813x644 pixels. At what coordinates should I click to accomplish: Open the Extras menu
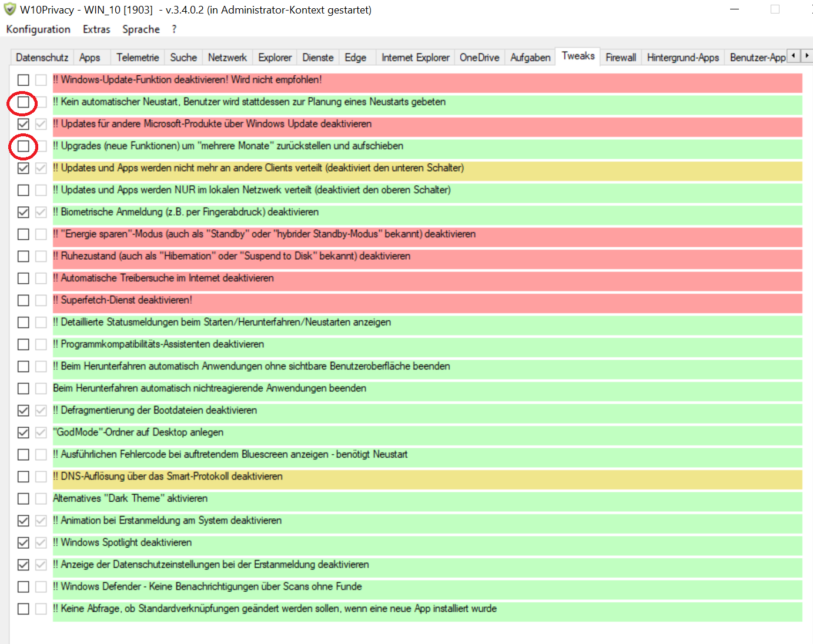[96, 29]
